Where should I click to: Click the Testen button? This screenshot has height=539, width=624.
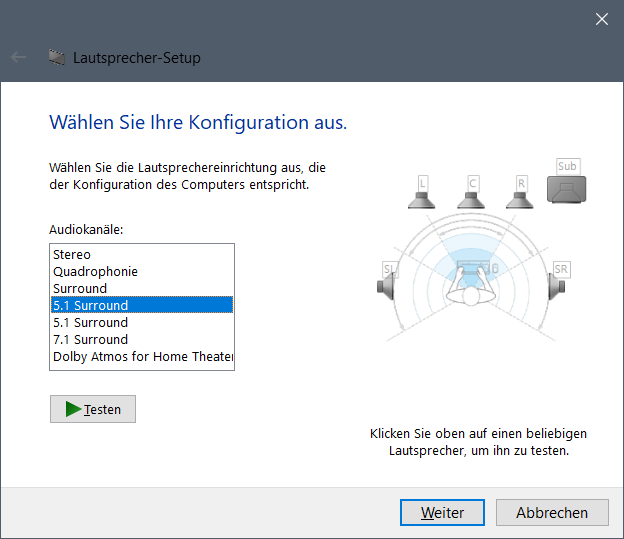(93, 409)
